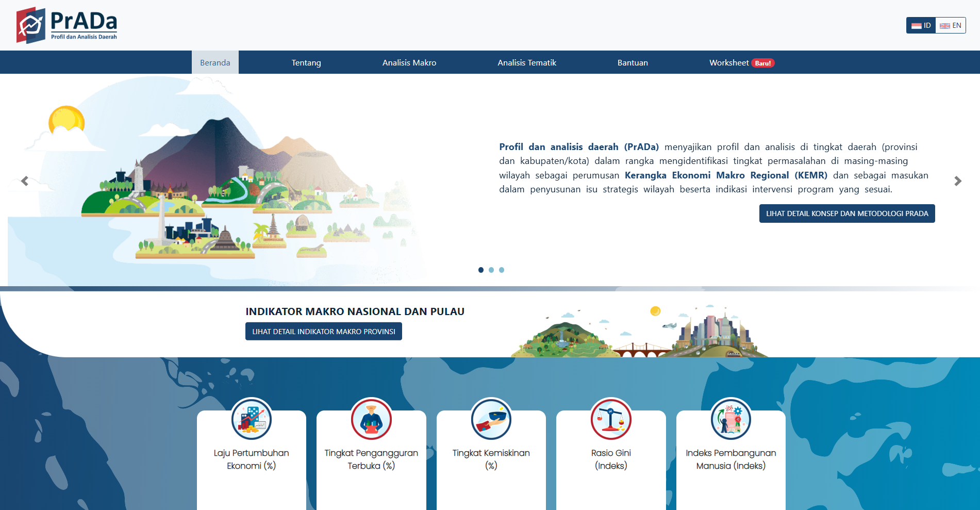The image size is (980, 510).
Task: Click Lihat Detail Indikator Makro Provinsi button
Action: [324, 332]
